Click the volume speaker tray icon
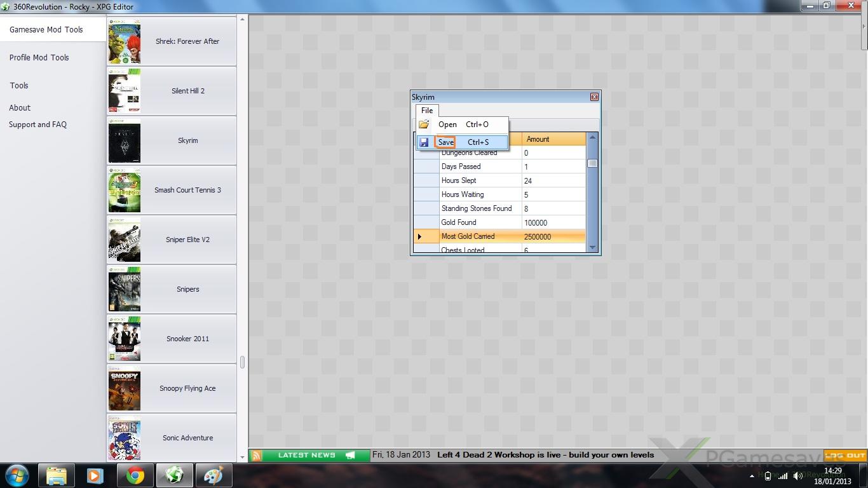 tap(797, 476)
